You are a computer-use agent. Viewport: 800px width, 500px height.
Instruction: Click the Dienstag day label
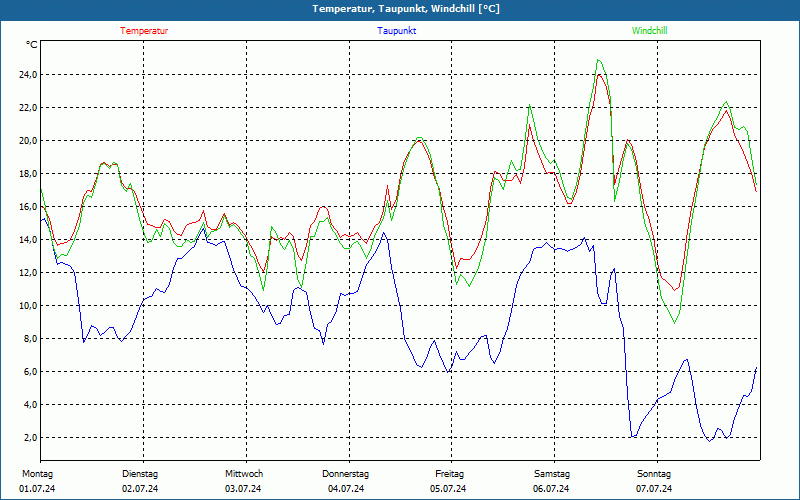coord(140,474)
